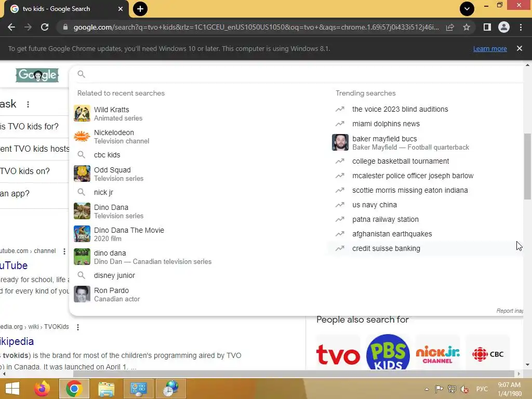This screenshot has height=399, width=532.
Task: Open options for the youtube channel result
Action: (x=64, y=251)
